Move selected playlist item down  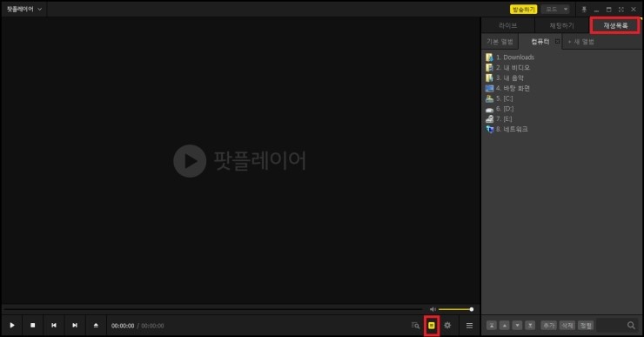[x=518, y=326]
